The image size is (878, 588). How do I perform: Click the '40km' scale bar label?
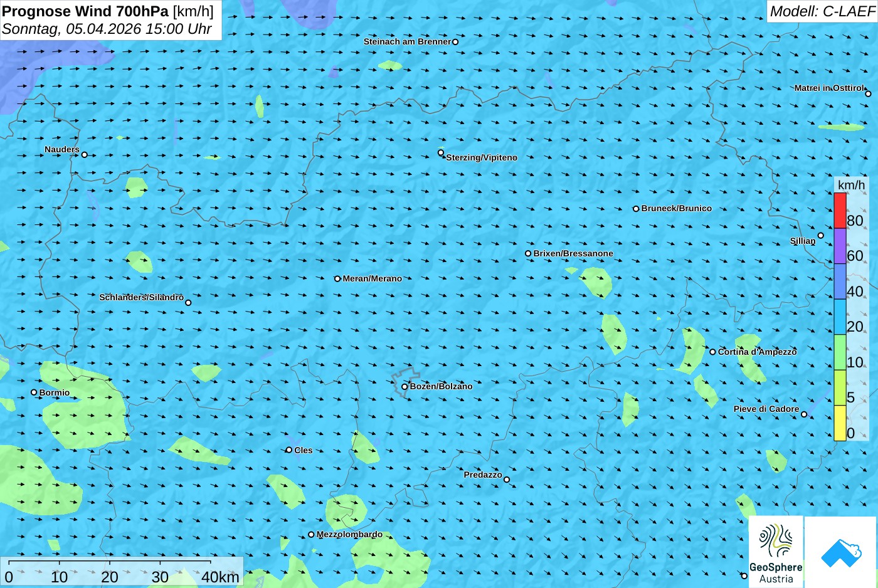(220, 577)
